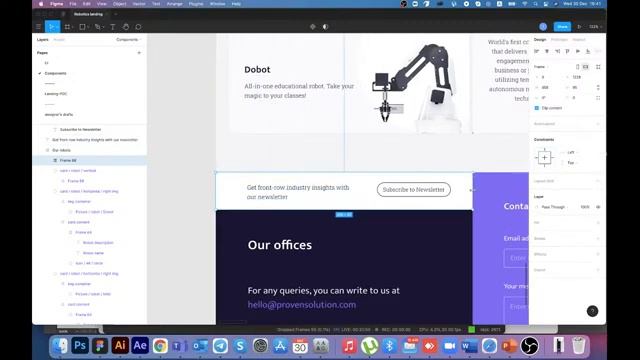This screenshot has height=360, width=640.
Task: Open the Edit menu
Action: click(x=87, y=4)
